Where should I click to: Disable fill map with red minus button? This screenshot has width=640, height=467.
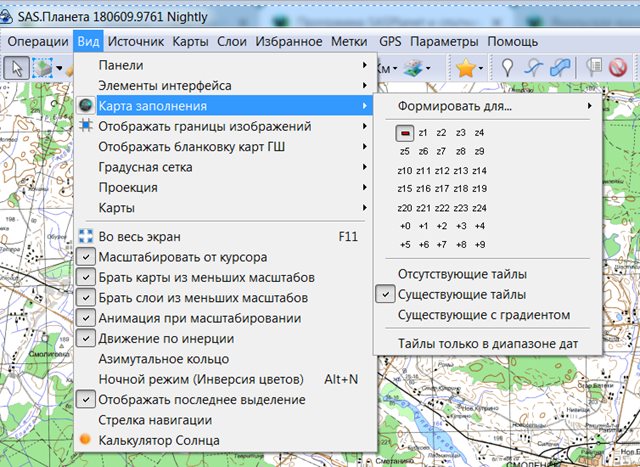(x=405, y=133)
